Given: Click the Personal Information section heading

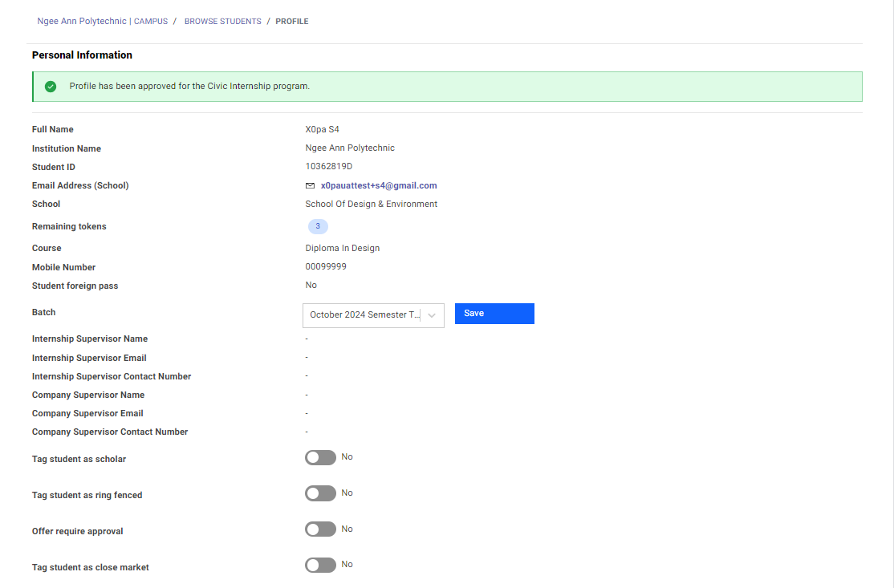Looking at the screenshot, I should [x=82, y=55].
